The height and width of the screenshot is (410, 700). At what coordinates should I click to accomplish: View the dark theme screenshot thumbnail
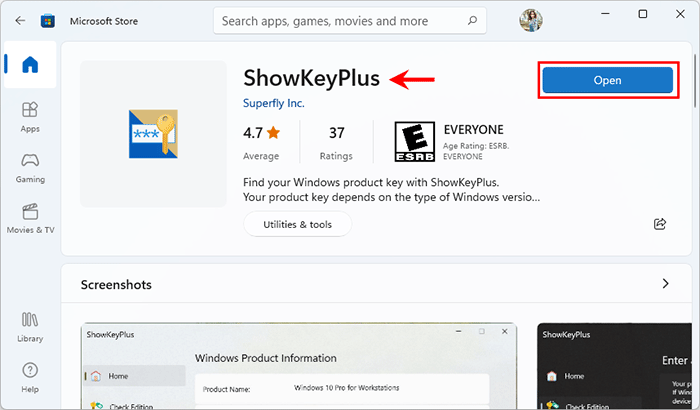pyautogui.click(x=615, y=366)
